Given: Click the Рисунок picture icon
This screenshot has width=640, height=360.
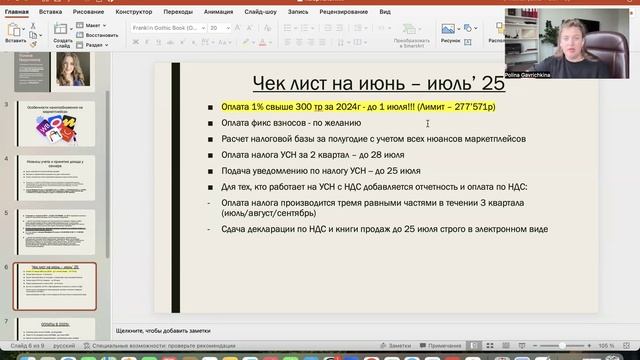Looking at the screenshot, I should 448,29.
